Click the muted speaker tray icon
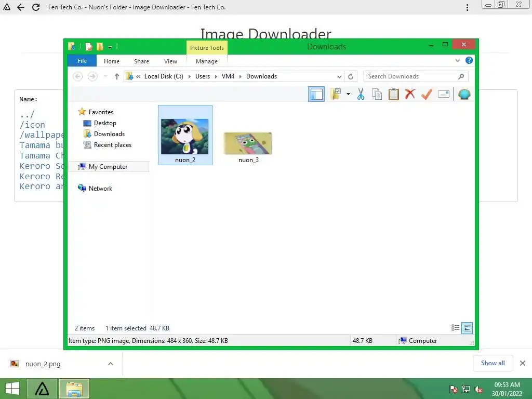The height and width of the screenshot is (399, 532). tap(478, 390)
